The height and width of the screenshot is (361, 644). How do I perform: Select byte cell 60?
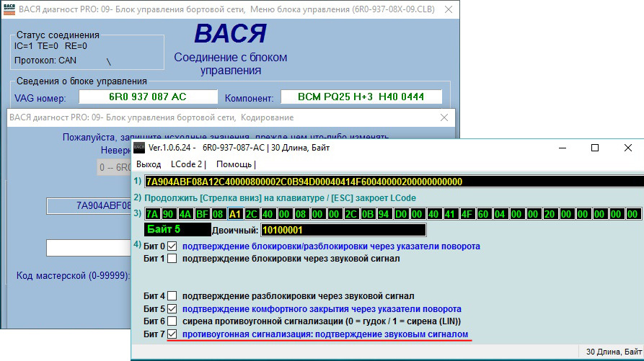(x=483, y=214)
